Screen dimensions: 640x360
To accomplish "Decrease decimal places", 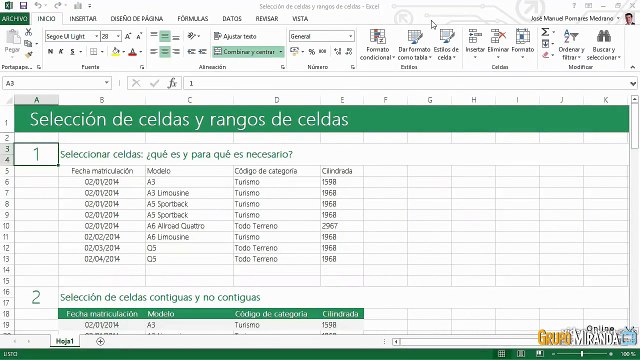I will coord(349,51).
